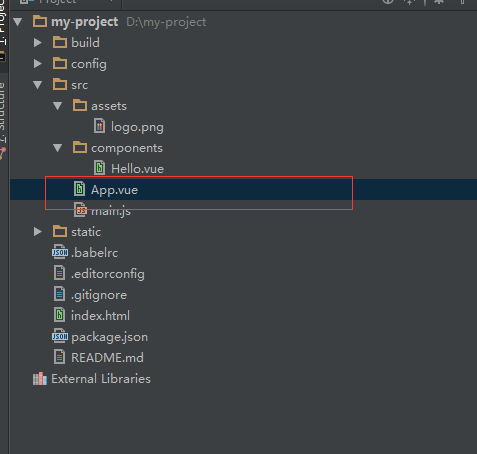477x454 pixels.
Task: Expand the build folder arrow
Action: [x=38, y=43]
